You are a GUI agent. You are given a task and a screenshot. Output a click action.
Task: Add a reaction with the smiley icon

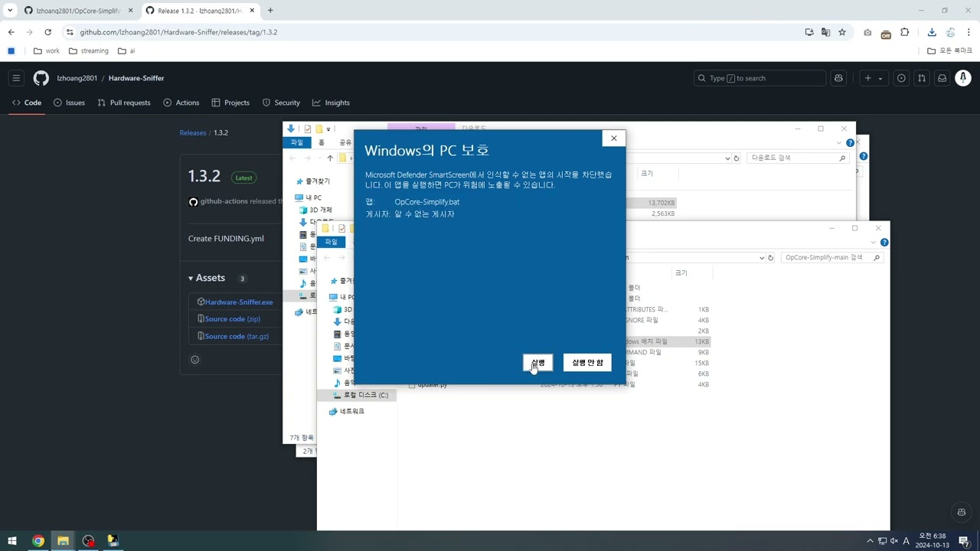tap(194, 360)
